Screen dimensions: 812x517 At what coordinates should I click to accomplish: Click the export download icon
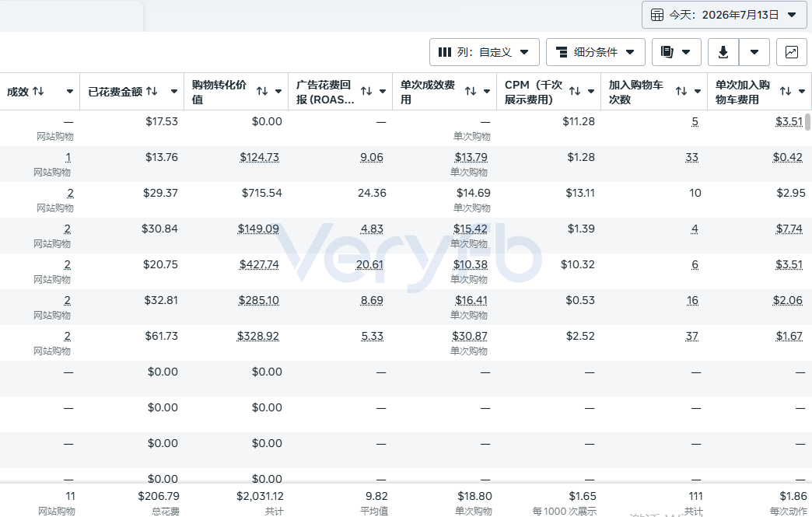pyautogui.click(x=723, y=52)
